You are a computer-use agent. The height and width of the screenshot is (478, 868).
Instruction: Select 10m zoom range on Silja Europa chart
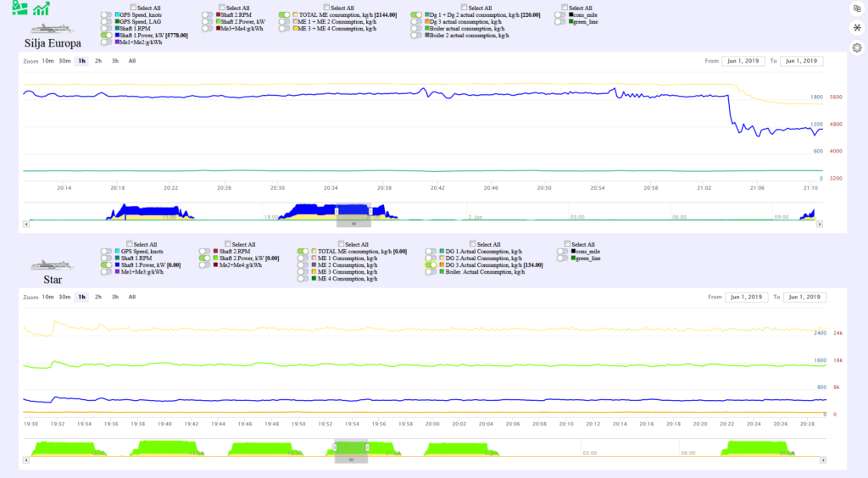(47, 61)
